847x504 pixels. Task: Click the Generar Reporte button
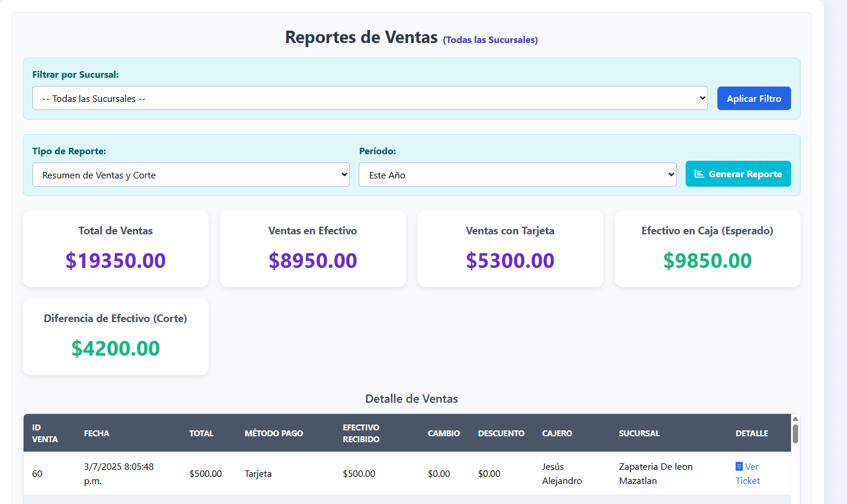[x=738, y=174]
